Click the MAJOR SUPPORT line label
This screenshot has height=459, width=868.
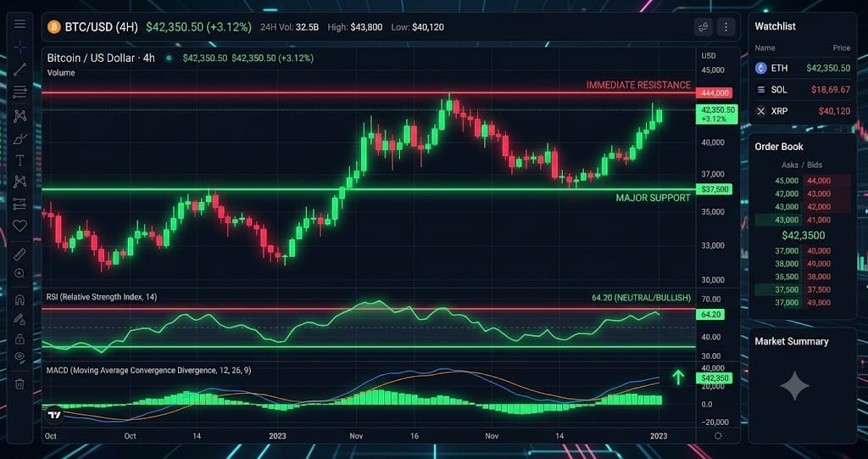pyautogui.click(x=654, y=198)
